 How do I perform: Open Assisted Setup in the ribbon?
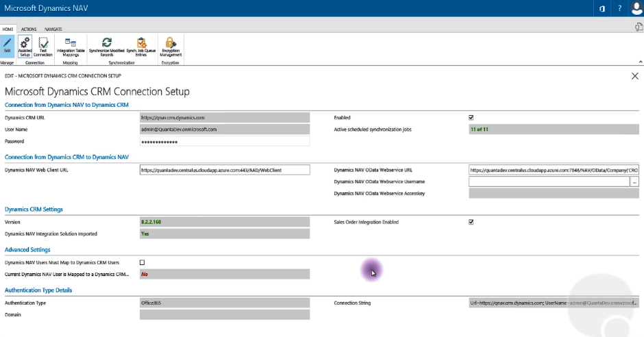[25, 46]
